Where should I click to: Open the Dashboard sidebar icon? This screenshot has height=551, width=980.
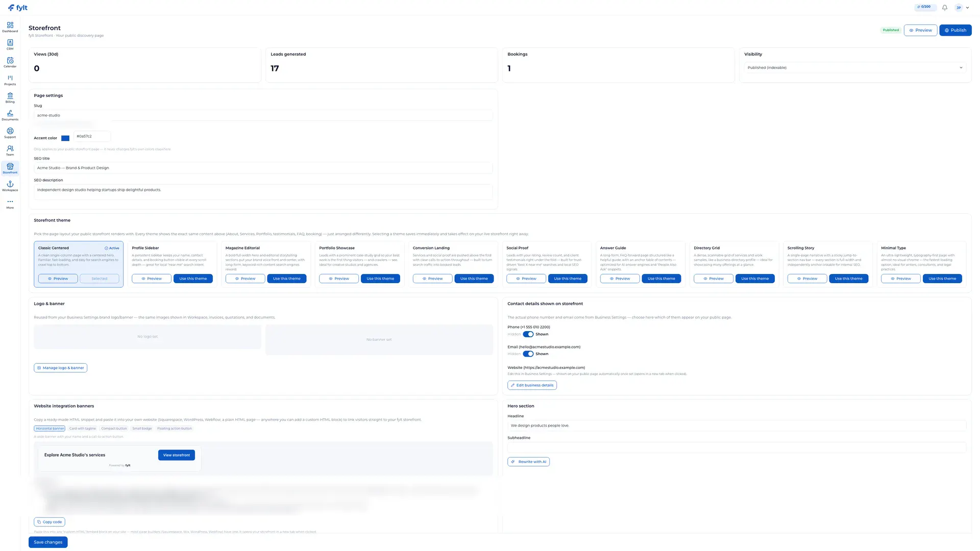pyautogui.click(x=10, y=27)
